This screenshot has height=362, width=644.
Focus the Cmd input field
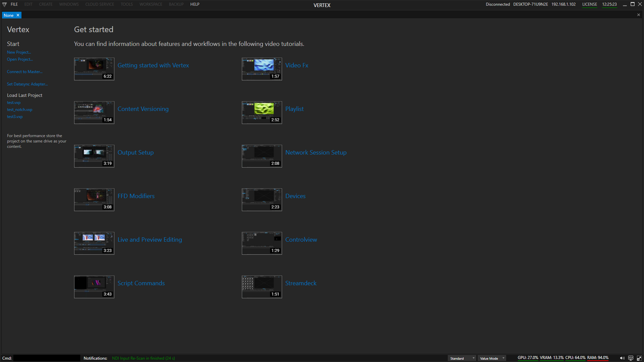[x=47, y=358]
